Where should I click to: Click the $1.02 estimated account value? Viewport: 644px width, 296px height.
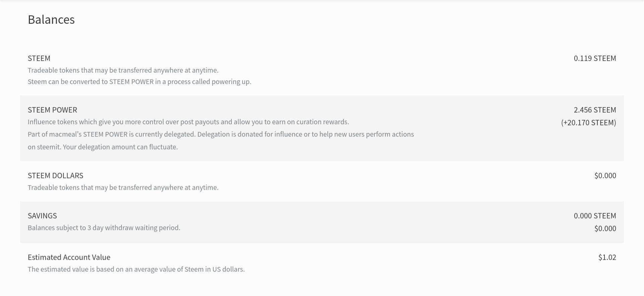(x=607, y=257)
